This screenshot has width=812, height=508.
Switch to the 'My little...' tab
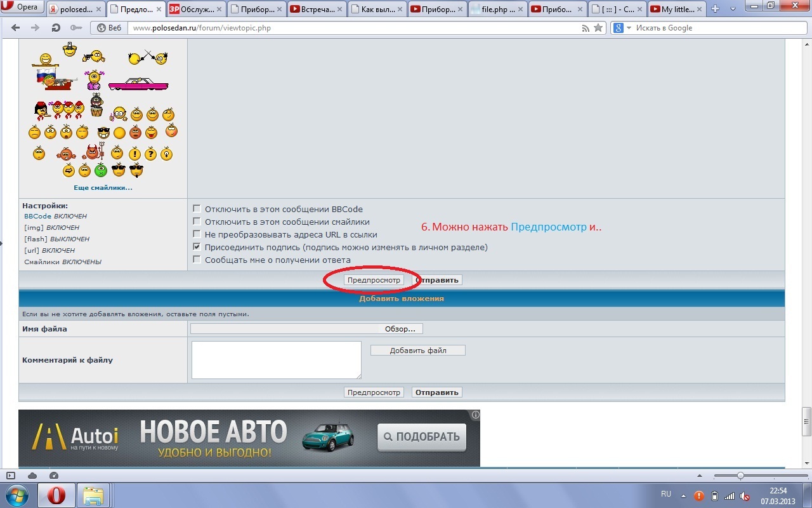tap(677, 10)
